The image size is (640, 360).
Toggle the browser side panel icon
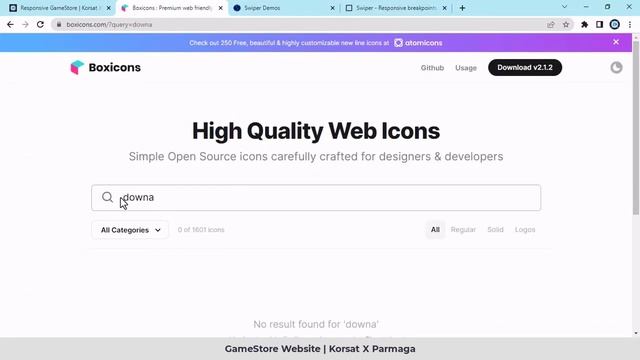point(599,24)
